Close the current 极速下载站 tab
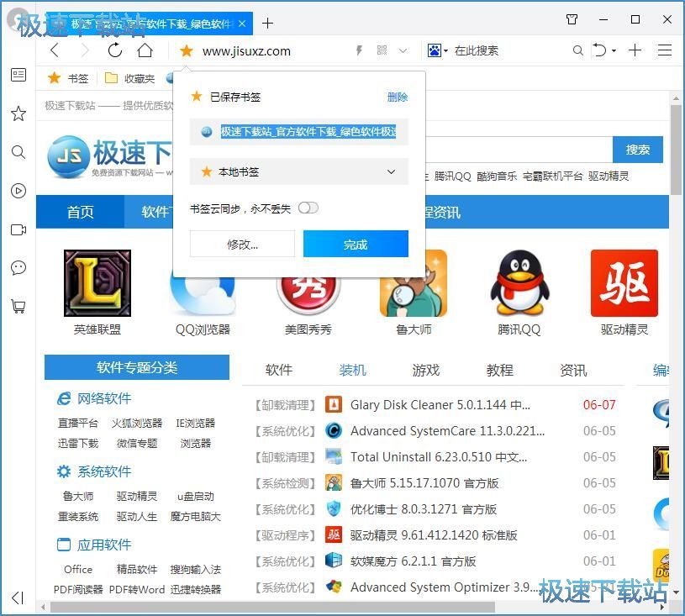The width and height of the screenshot is (685, 616). pyautogui.click(x=242, y=24)
